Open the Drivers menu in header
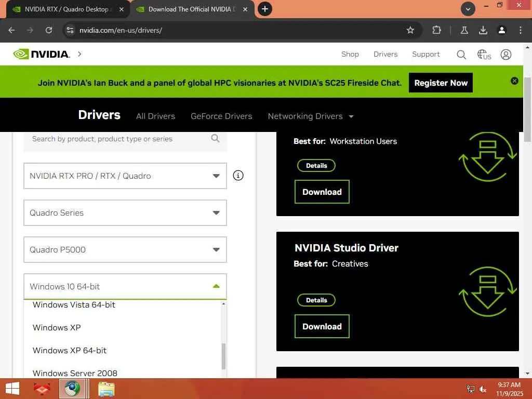 (385, 54)
